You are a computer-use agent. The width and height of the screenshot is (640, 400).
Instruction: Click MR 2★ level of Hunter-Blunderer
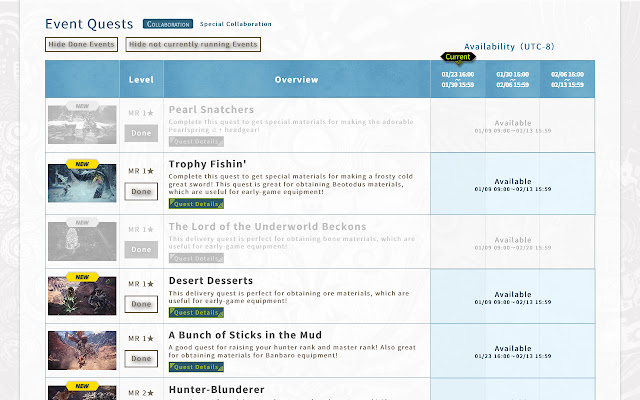[x=141, y=393]
